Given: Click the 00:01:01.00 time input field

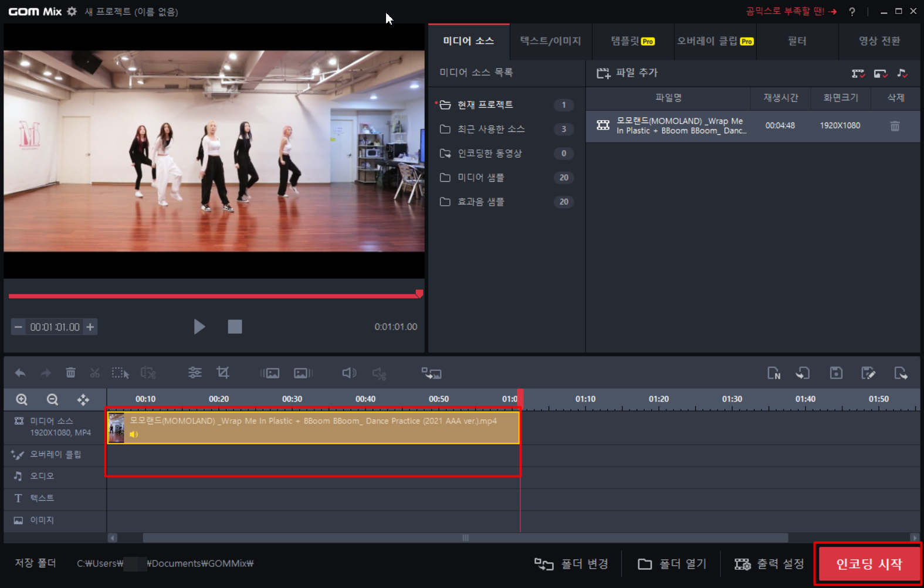Looking at the screenshot, I should [x=55, y=327].
